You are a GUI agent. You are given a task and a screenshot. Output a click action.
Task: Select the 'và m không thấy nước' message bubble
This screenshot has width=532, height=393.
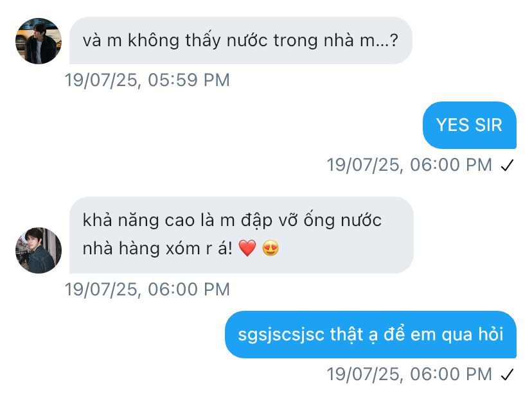[x=240, y=40]
